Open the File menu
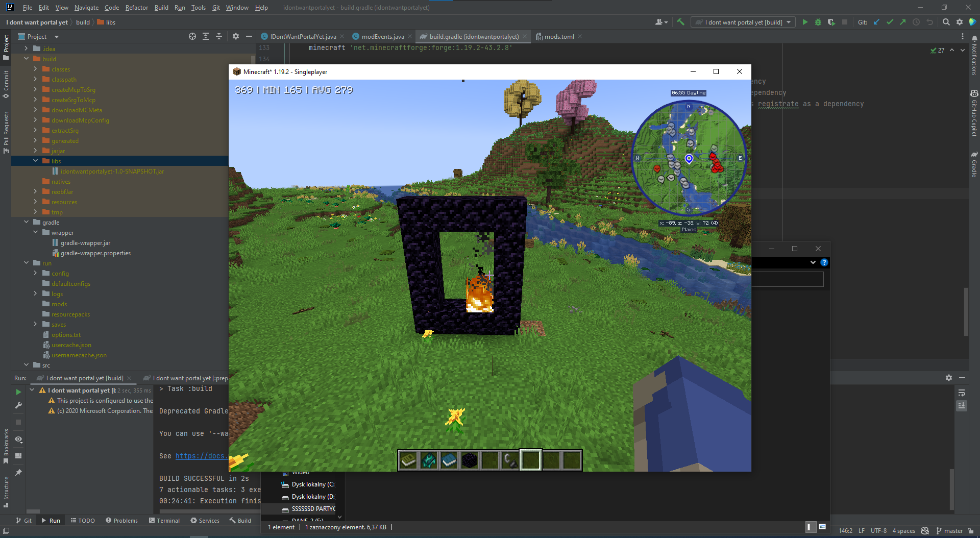 click(x=28, y=8)
